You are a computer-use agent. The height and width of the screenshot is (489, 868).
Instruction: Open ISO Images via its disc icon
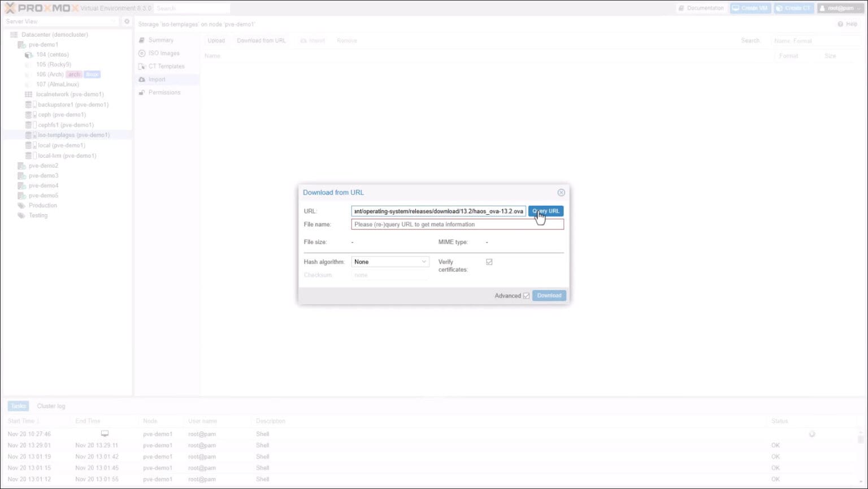(142, 53)
